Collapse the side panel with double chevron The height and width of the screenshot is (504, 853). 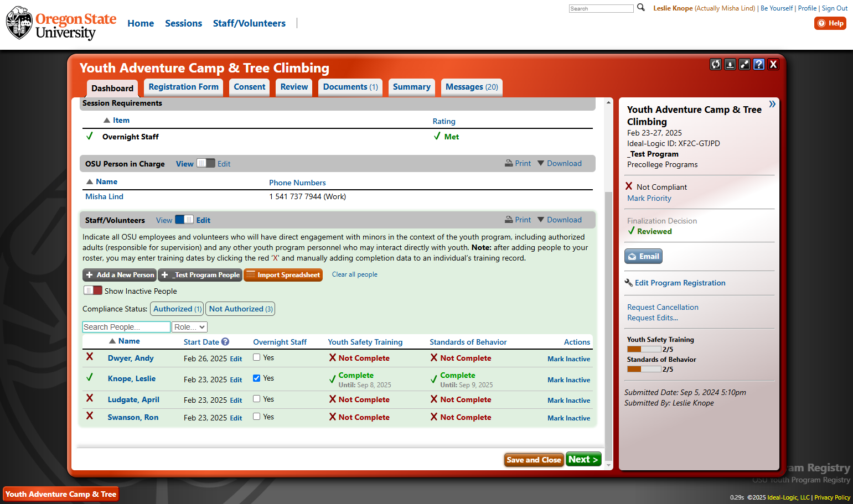tap(772, 104)
